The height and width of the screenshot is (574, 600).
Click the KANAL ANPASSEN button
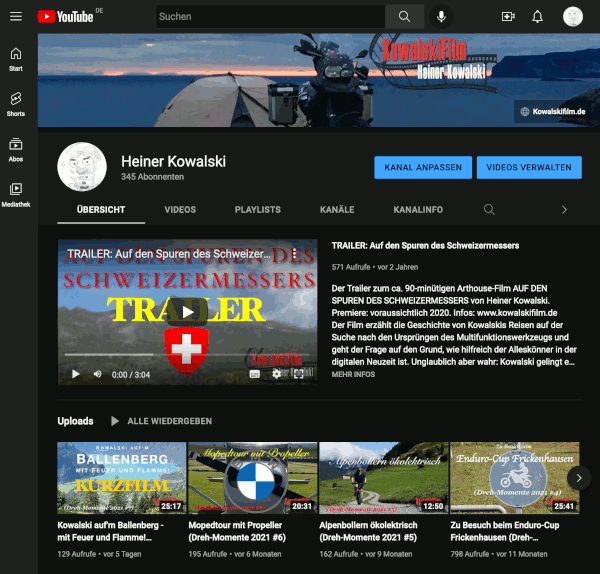click(x=422, y=167)
